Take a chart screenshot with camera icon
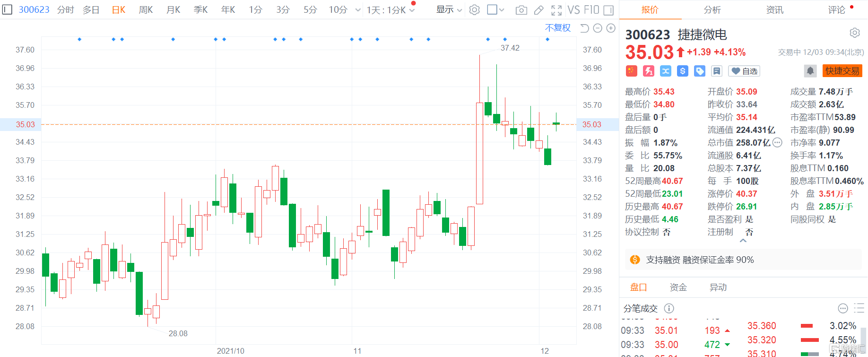 coord(521,10)
